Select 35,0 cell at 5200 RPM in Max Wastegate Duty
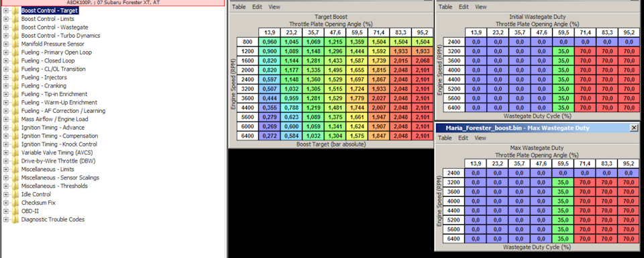 point(563,220)
